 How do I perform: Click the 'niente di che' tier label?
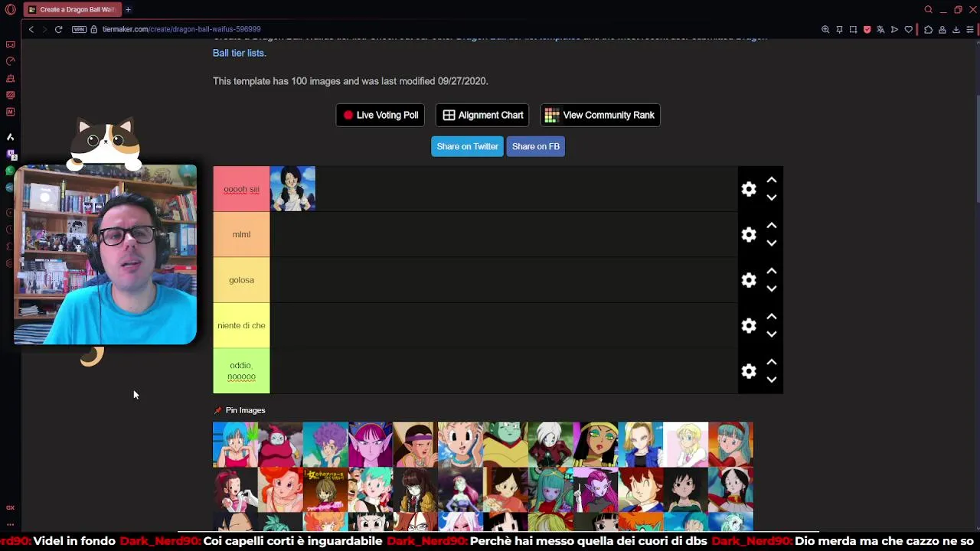click(x=241, y=325)
